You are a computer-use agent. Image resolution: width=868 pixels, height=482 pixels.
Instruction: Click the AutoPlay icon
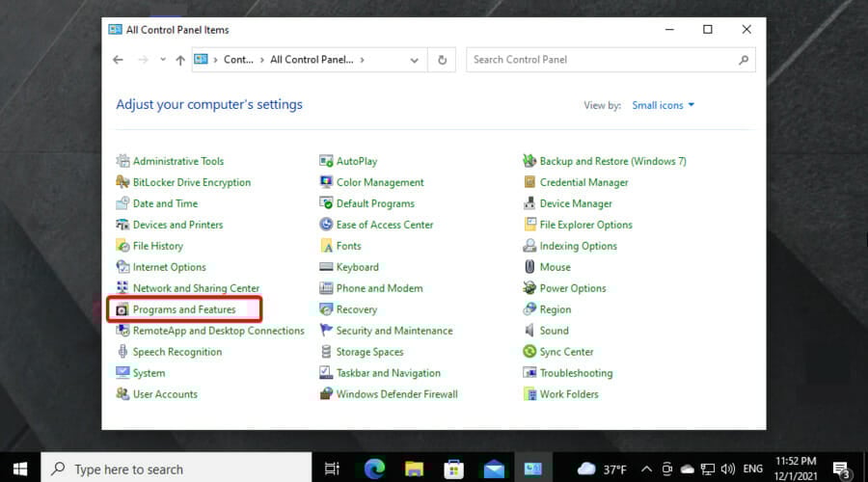326,161
